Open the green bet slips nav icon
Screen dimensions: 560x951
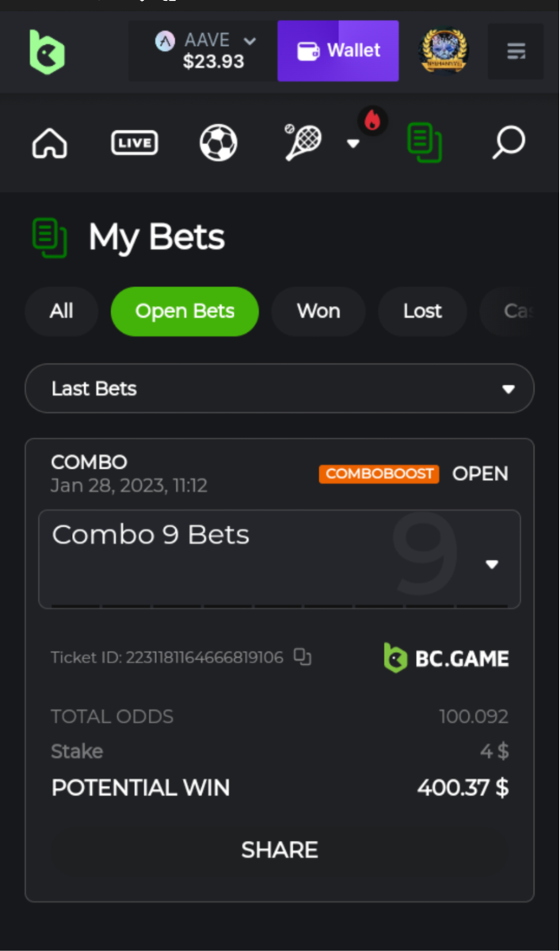425,143
